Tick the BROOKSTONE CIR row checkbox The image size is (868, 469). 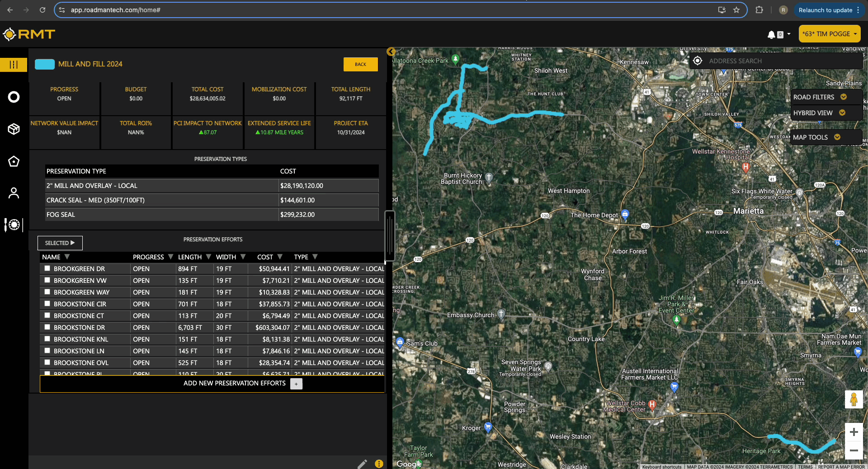[47, 304]
